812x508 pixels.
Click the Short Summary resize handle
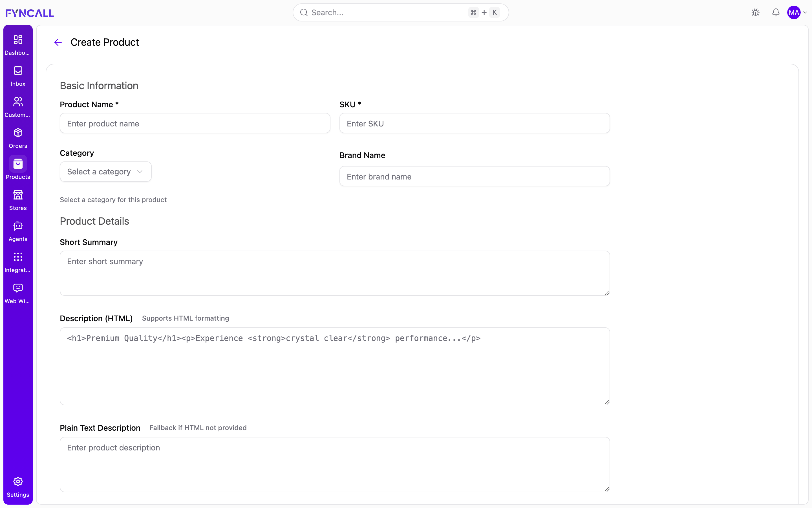[607, 293]
